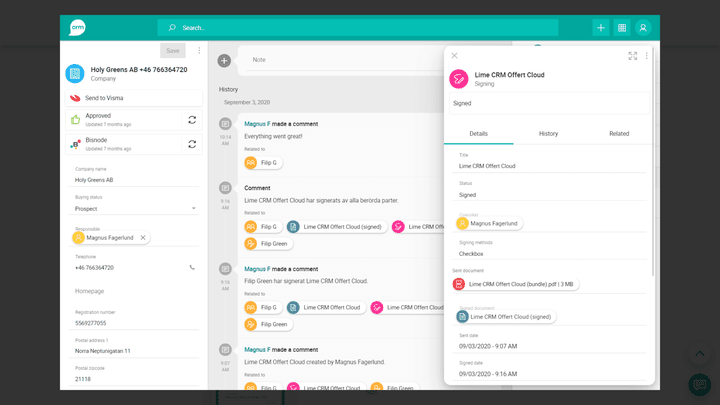Open the help widget icon at bottom right
This screenshot has height=405, width=720.
[699, 384]
